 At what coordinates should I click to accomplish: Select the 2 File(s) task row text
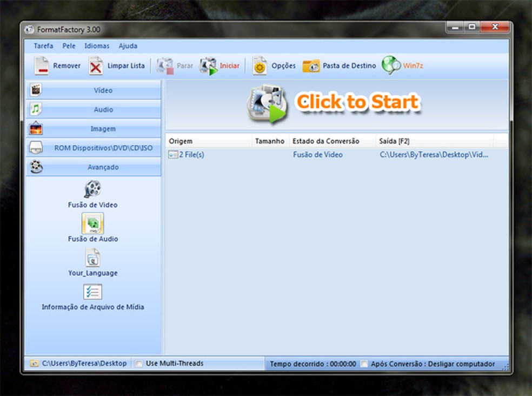tap(191, 155)
